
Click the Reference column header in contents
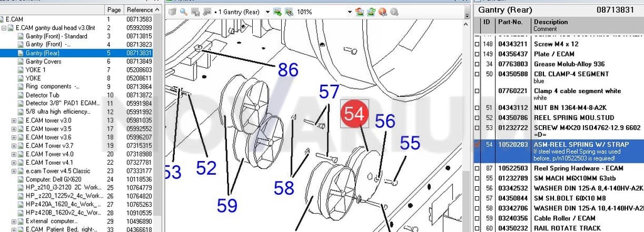(140, 9)
